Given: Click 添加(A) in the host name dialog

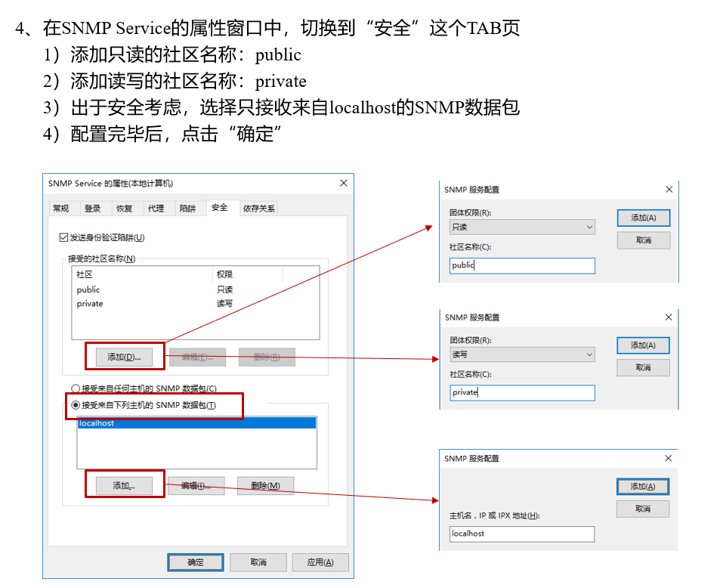Looking at the screenshot, I should point(642,487).
